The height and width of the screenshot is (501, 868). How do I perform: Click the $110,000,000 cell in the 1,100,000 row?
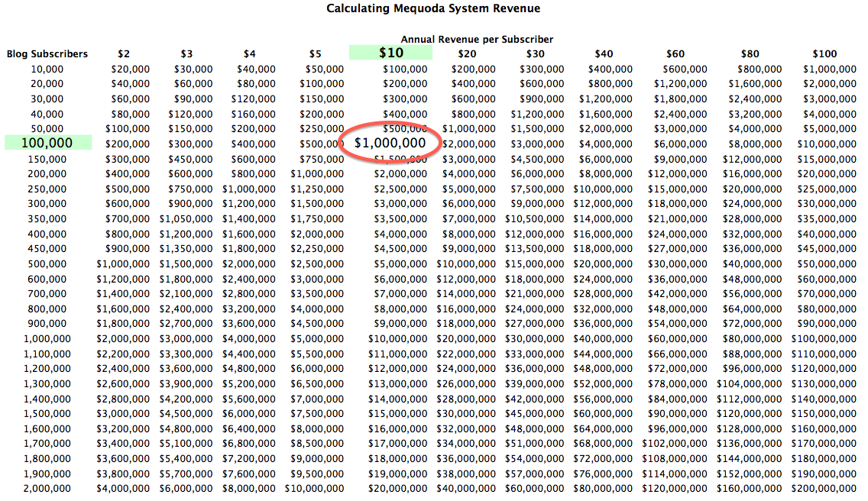[x=824, y=354]
